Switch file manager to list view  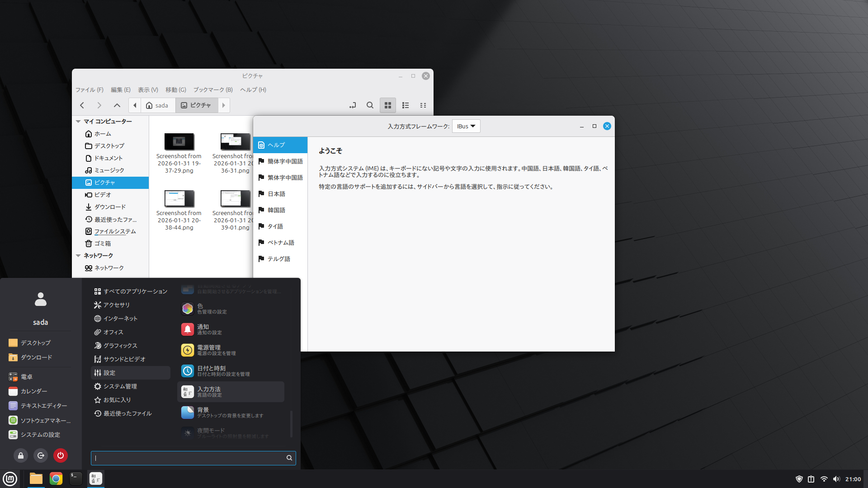coord(406,105)
